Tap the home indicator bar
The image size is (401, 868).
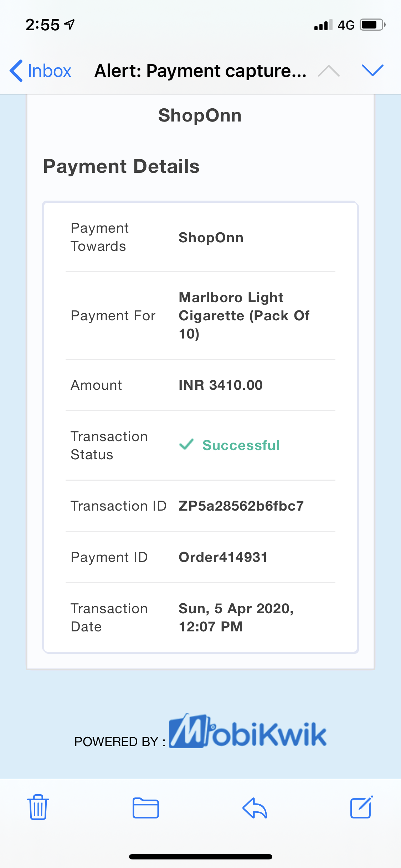pyautogui.click(x=201, y=857)
